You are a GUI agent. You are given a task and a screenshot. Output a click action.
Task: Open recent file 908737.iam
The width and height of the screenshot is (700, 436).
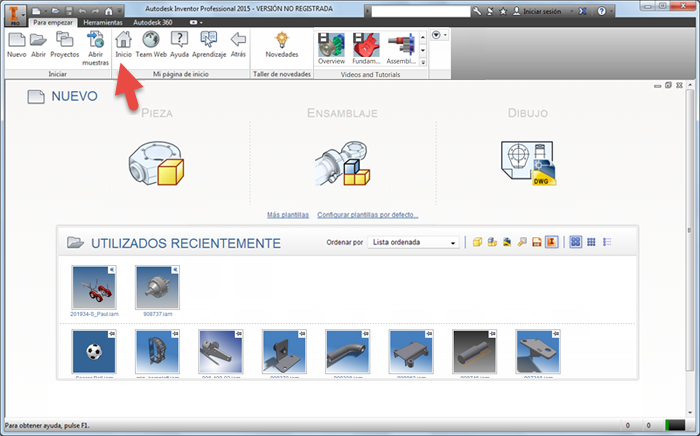(x=158, y=287)
